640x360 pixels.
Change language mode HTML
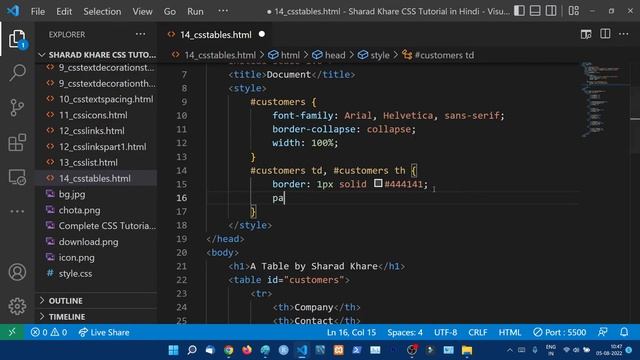click(510, 332)
